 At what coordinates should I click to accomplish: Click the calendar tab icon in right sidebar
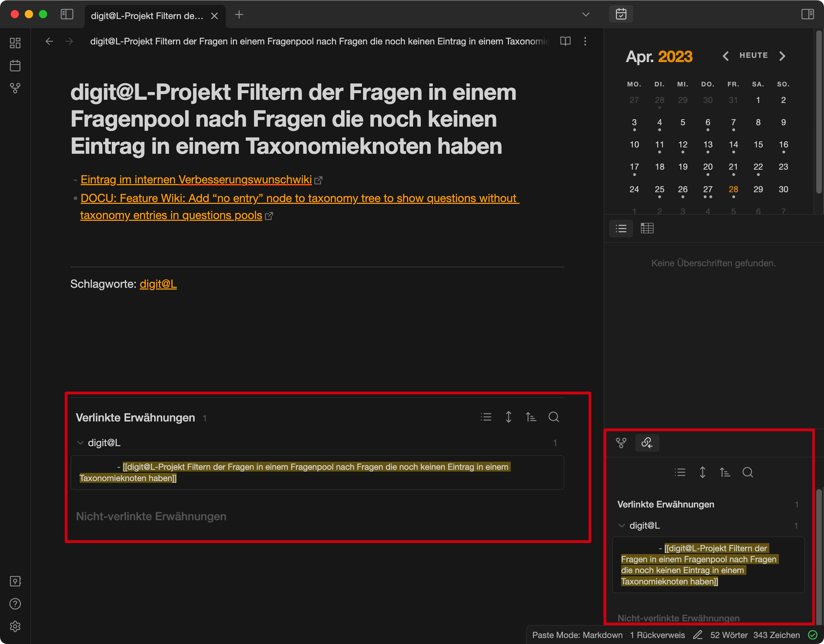[x=621, y=14]
